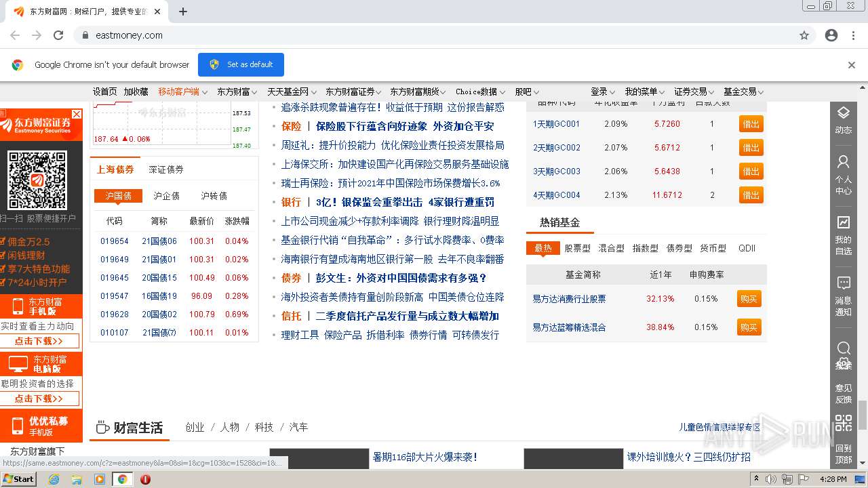Screen dimensions: 868x488
Task: Click 回到顶部 back-to-top button
Action: click(x=843, y=453)
